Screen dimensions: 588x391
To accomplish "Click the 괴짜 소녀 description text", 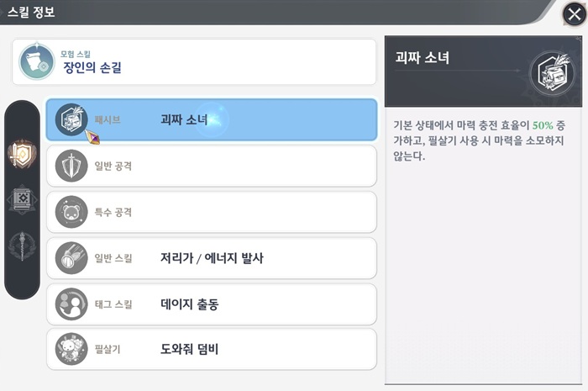I will [477, 141].
